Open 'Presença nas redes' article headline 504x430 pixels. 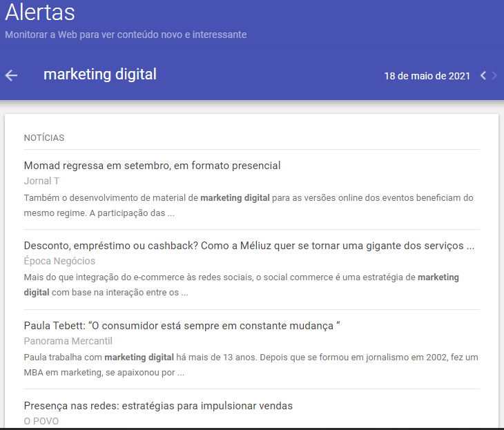pos(158,406)
